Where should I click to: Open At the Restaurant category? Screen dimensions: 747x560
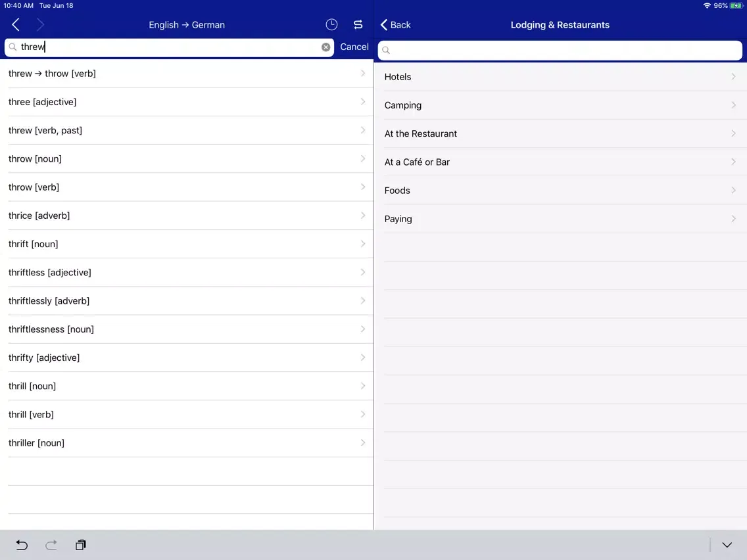point(561,134)
